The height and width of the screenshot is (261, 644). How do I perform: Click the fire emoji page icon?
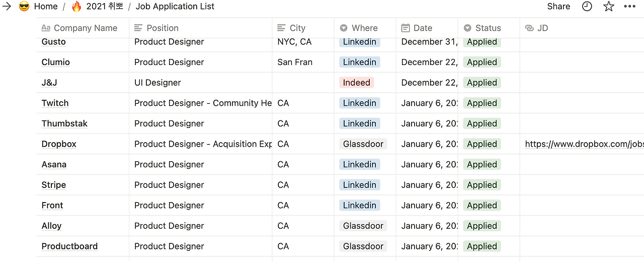pyautogui.click(x=76, y=7)
